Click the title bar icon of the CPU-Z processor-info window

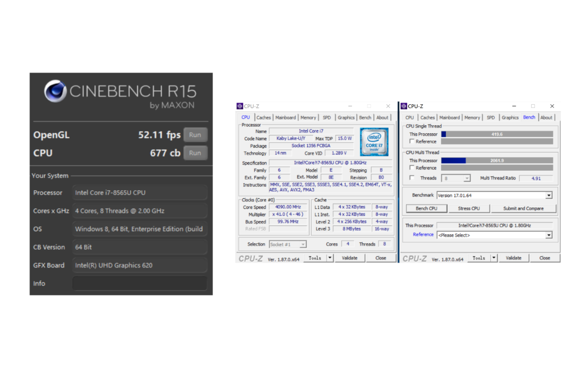coord(240,106)
